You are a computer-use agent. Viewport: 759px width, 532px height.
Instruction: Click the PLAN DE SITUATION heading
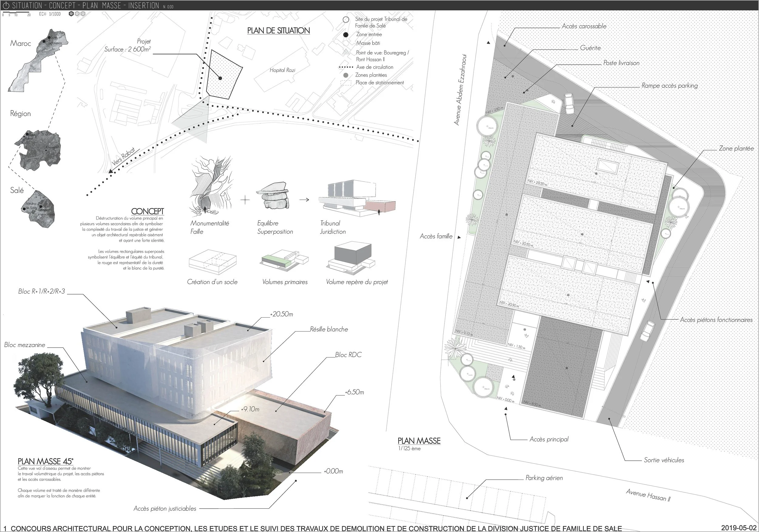(x=278, y=30)
